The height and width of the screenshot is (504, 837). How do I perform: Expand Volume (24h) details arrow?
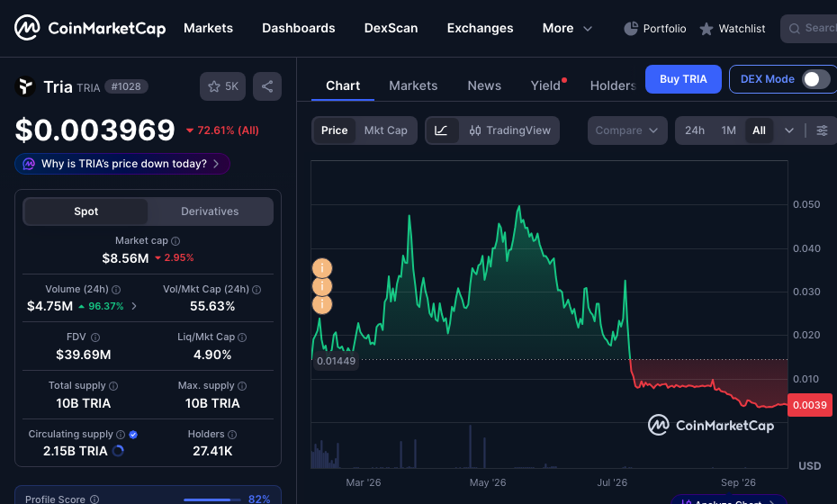(134, 306)
